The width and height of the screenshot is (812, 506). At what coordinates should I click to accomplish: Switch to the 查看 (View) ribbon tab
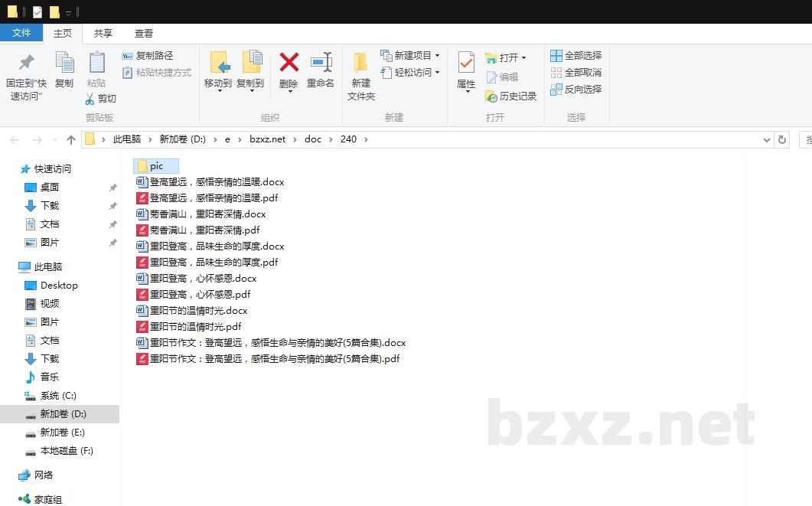coord(145,33)
